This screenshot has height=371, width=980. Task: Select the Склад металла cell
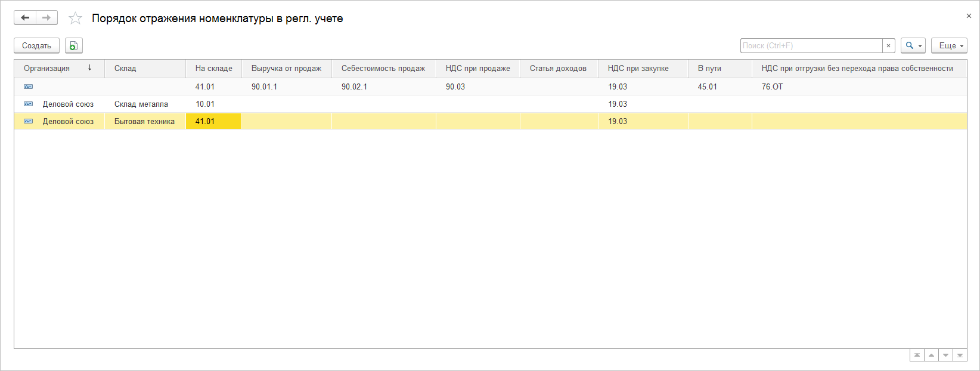click(x=145, y=104)
